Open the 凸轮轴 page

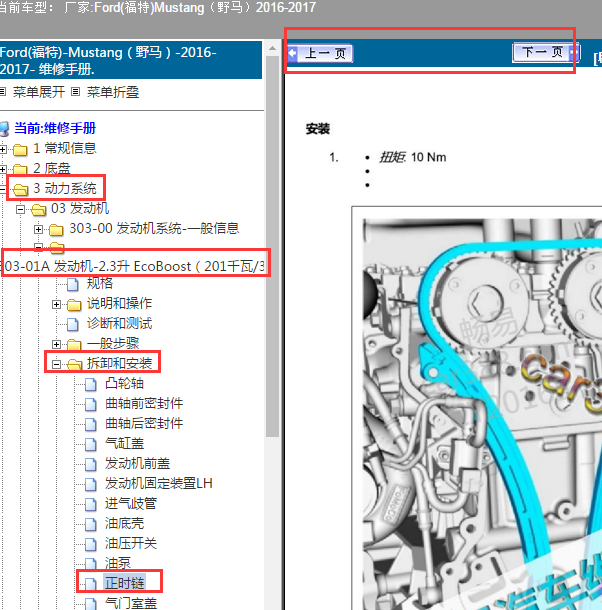tap(124, 384)
